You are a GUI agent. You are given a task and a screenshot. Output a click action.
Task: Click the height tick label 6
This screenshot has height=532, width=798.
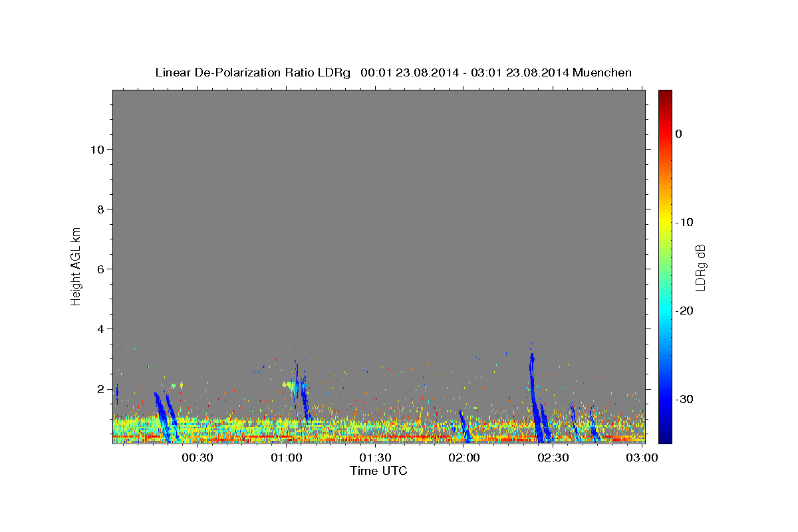100,269
